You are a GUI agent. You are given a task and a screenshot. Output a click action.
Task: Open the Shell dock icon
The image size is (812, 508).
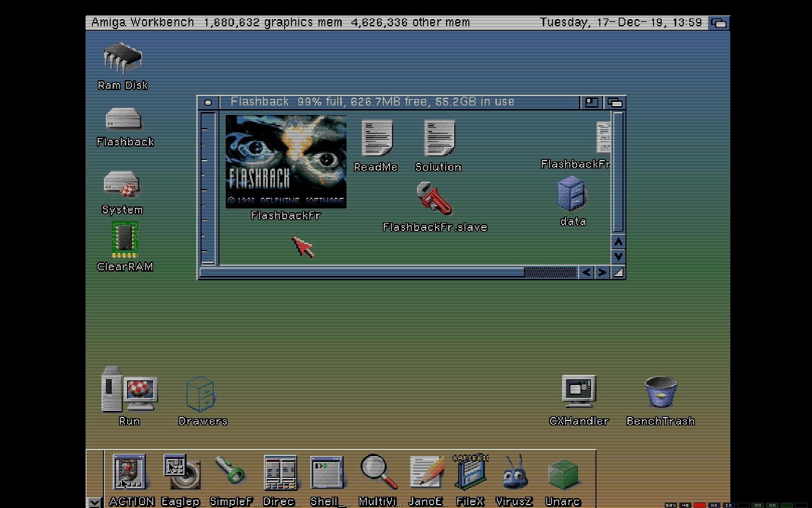coord(327,472)
